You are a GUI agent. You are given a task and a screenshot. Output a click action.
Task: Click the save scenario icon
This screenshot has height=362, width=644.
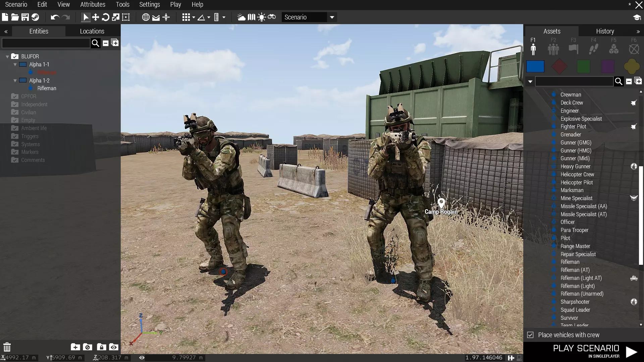pos(25,17)
